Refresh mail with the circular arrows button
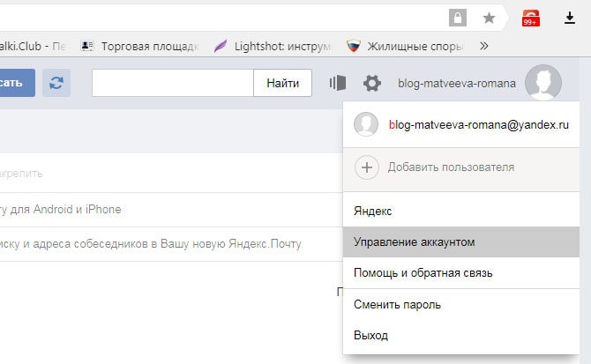 click(x=56, y=83)
